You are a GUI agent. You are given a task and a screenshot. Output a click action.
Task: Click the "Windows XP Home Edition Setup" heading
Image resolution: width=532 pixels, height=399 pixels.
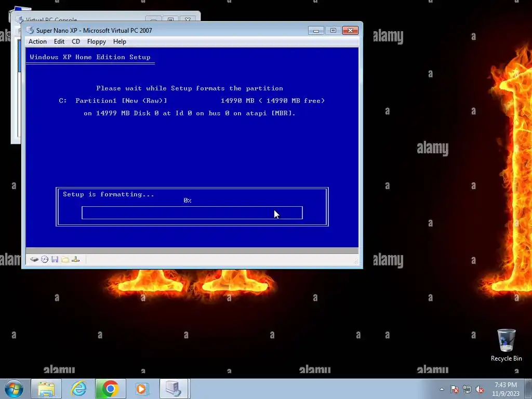click(x=90, y=57)
